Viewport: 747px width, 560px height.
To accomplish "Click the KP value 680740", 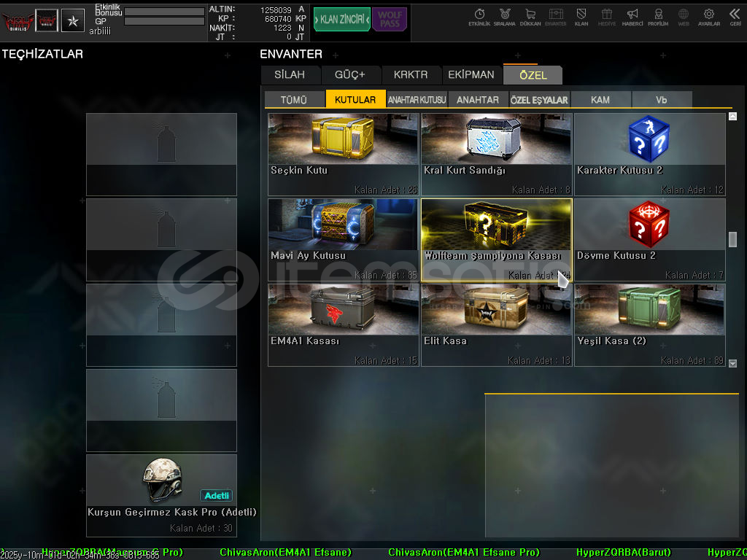I will (x=278, y=19).
